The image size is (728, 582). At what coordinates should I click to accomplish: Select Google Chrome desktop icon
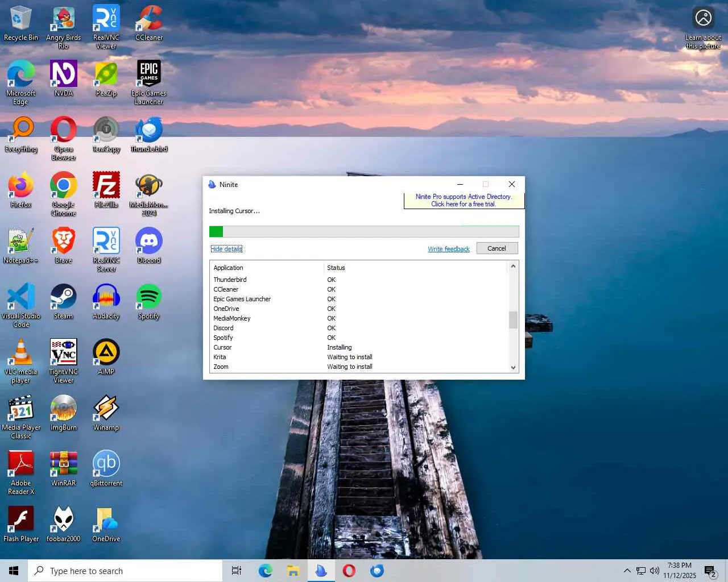point(64,194)
